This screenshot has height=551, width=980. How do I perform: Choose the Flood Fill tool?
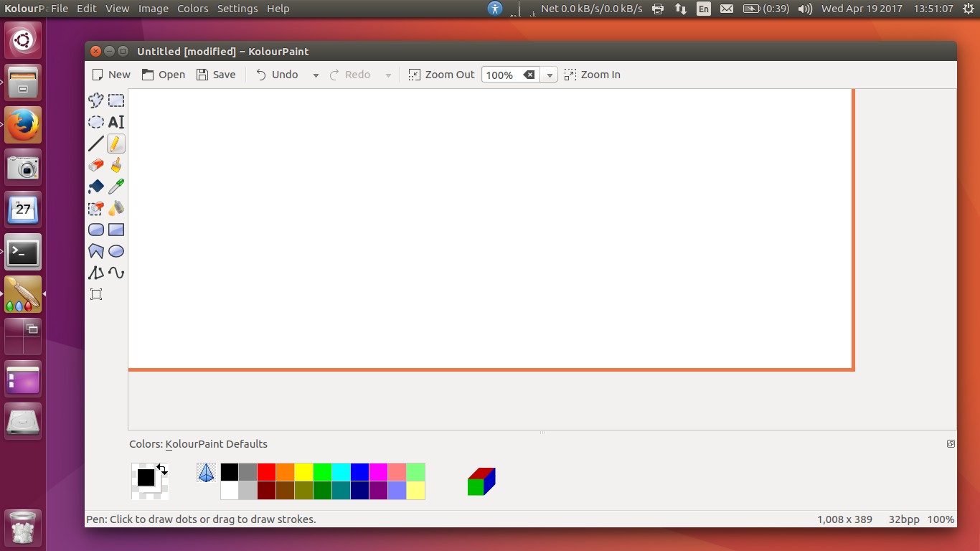[x=96, y=187]
